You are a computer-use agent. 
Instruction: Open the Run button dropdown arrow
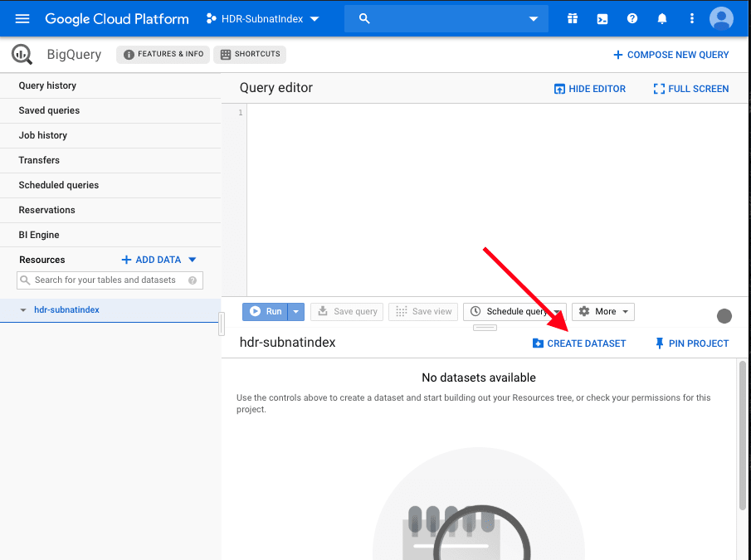point(296,312)
